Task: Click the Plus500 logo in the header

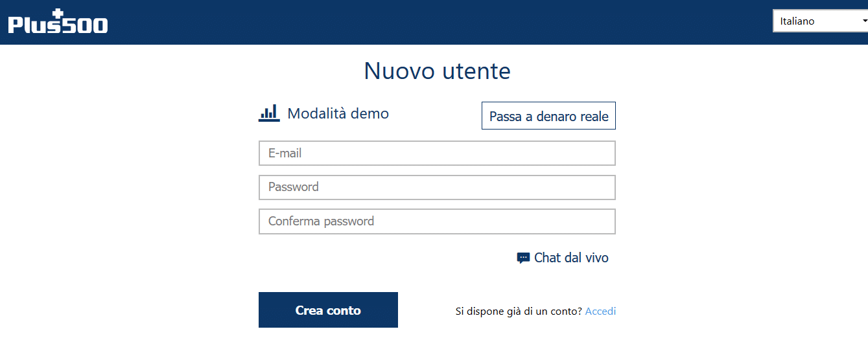Action: [58, 21]
